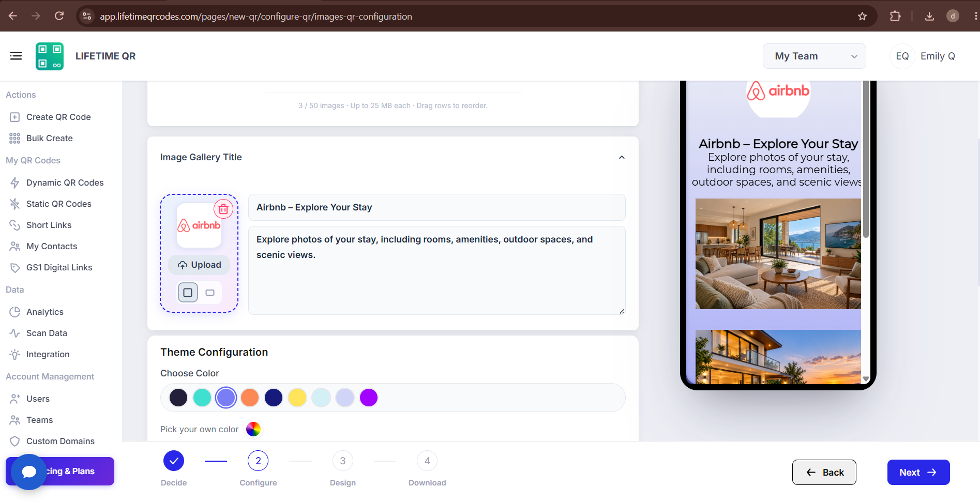
Task: Choose the navy blue theme color
Action: (x=274, y=398)
